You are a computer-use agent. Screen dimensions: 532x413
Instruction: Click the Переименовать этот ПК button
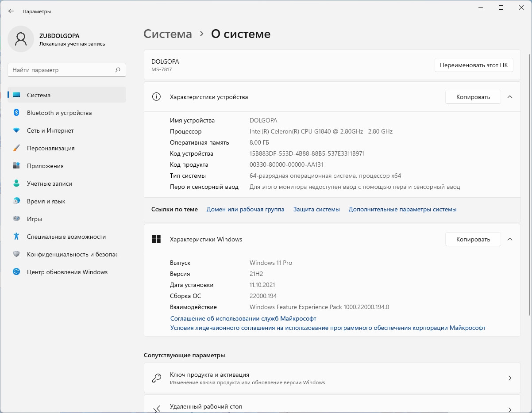[474, 65]
